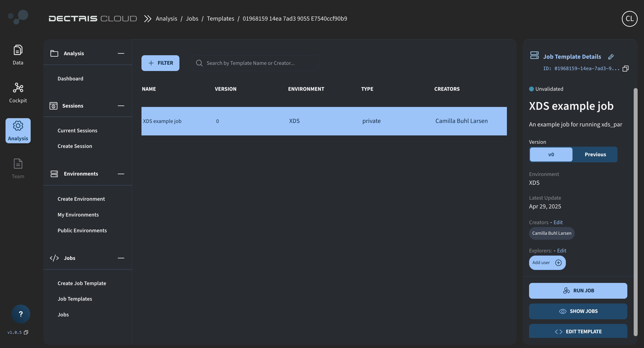Viewport: 644px width, 348px height.
Task: Click the RUN JOB button
Action: [x=578, y=291]
